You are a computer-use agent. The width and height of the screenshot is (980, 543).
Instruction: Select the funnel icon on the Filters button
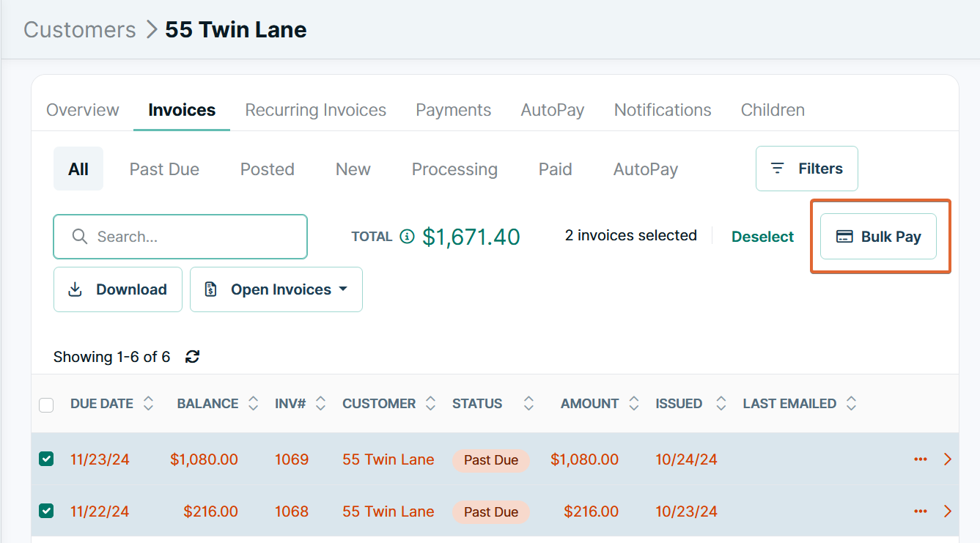pos(779,168)
